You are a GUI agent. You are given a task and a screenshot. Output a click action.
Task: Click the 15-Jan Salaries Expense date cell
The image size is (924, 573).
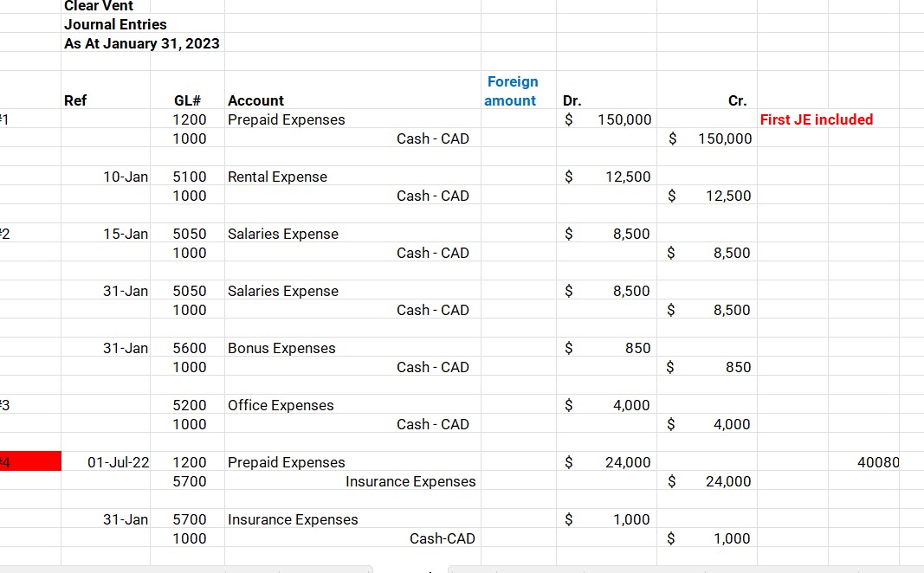106,234
